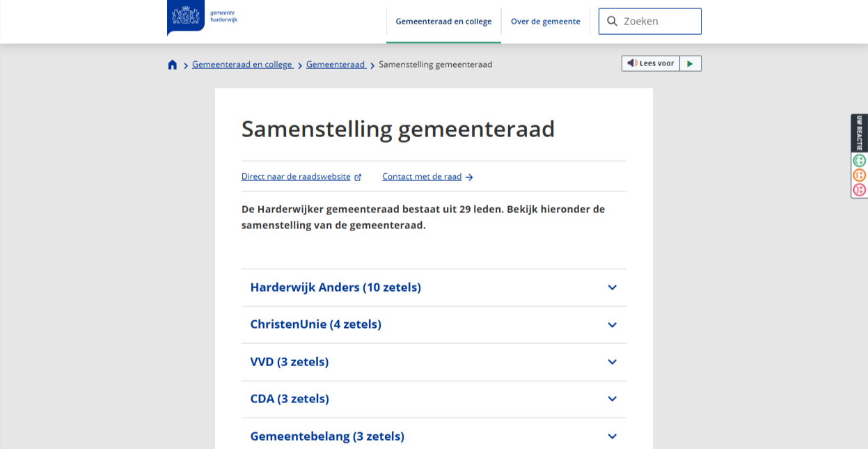Viewport: 868px width, 449px height.
Task: Open Direct naar de raadswebsite link
Action: (x=301, y=177)
